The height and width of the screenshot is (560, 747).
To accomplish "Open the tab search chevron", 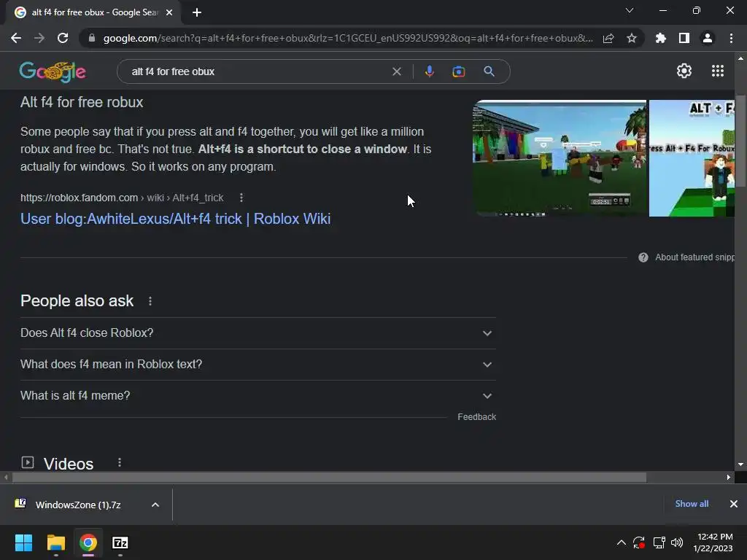I will (630, 10).
